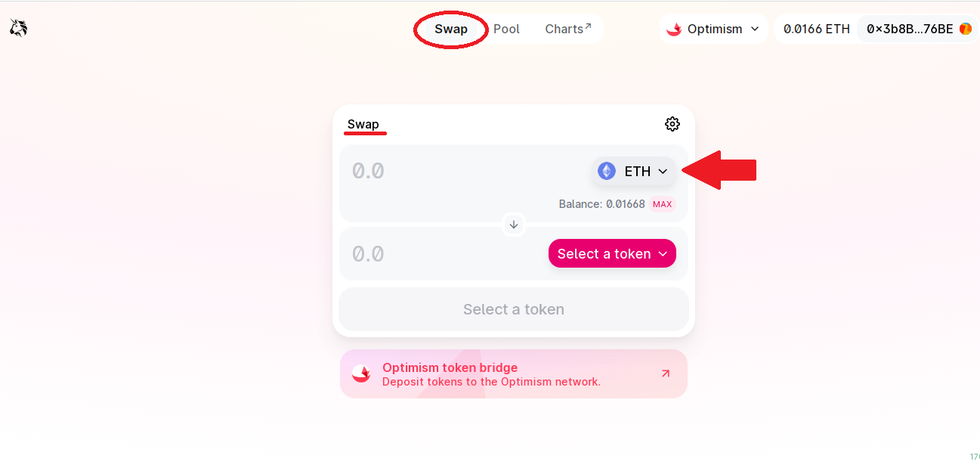The width and height of the screenshot is (980, 471).
Task: Click the swap direction arrow icon
Action: pos(514,225)
